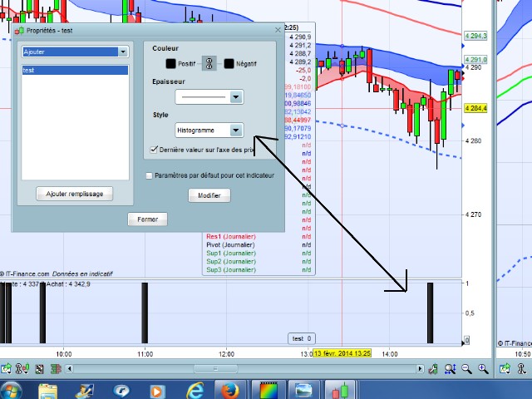Screen dimensions: 532x399
Task: Open the linked candlestick style toolbar icon
Action: [22, 368]
